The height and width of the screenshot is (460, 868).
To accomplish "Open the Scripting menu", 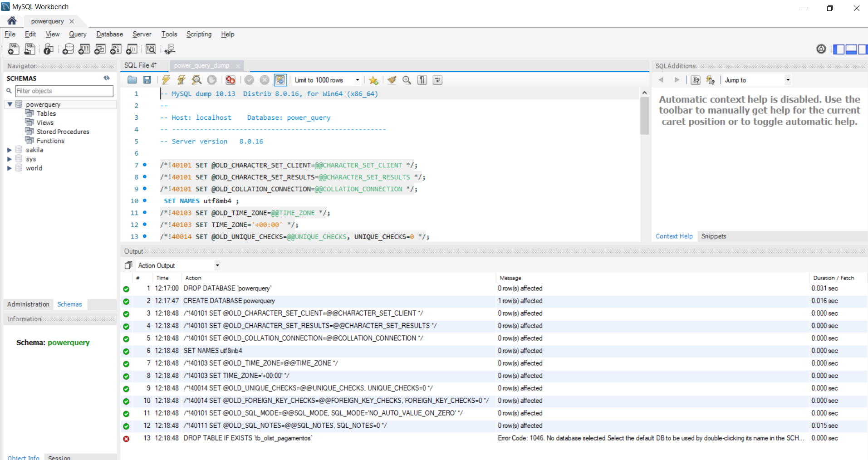I will pyautogui.click(x=199, y=34).
